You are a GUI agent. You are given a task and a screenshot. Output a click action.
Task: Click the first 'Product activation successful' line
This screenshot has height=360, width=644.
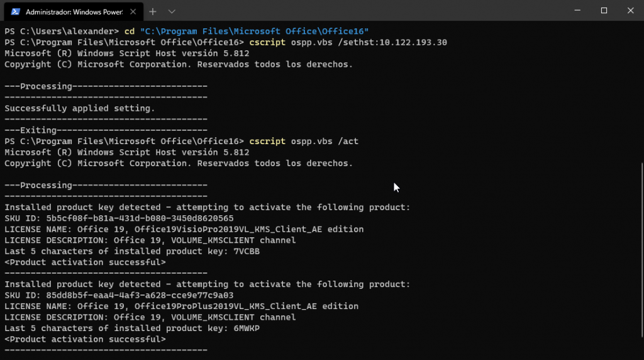click(85, 262)
